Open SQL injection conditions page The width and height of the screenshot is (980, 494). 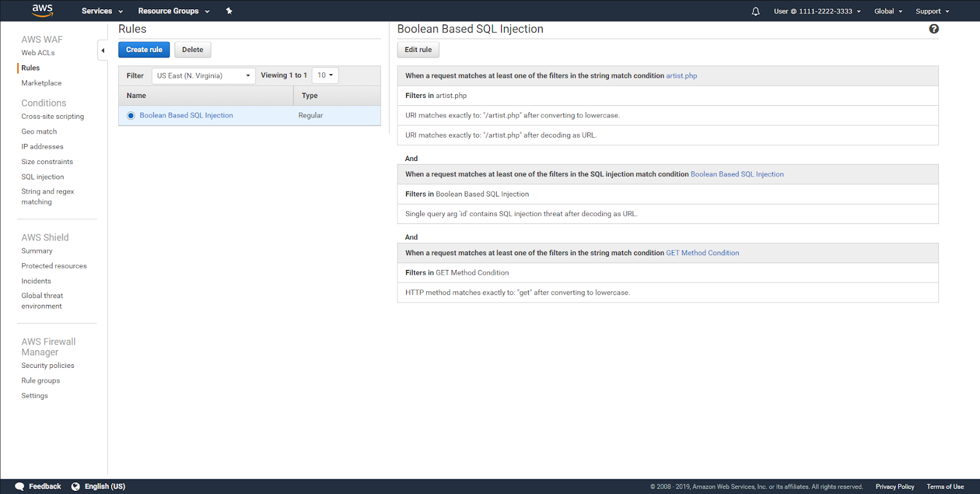pos(42,177)
